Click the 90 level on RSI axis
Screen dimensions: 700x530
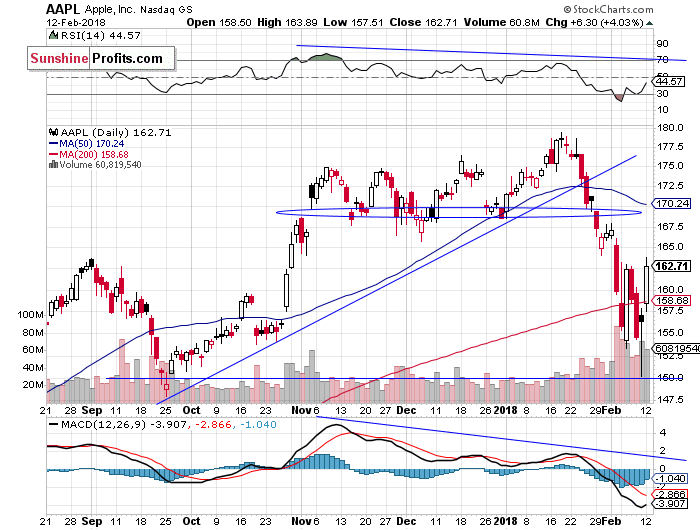[x=662, y=44]
